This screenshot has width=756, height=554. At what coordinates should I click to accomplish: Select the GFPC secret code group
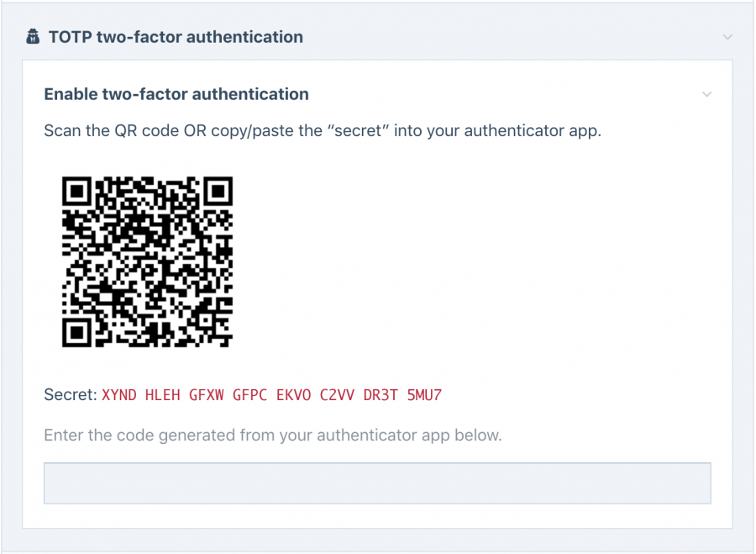(x=249, y=395)
